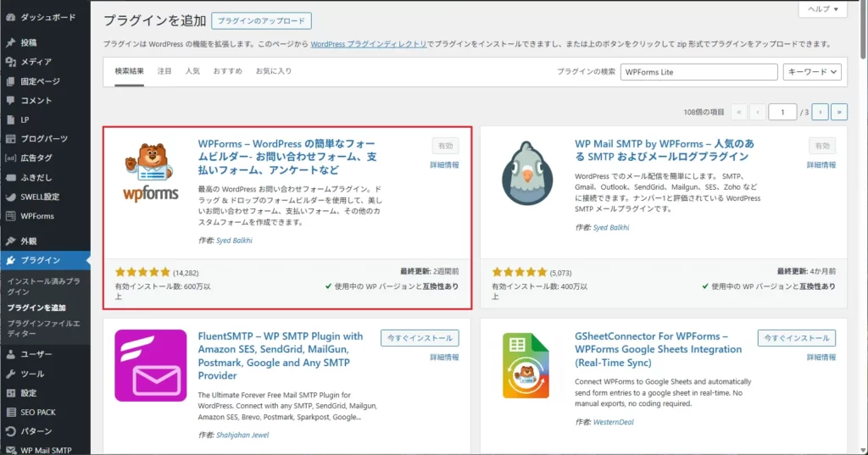Click the Dashboard icon in sidebar
This screenshot has width=868, height=455.
[10, 17]
